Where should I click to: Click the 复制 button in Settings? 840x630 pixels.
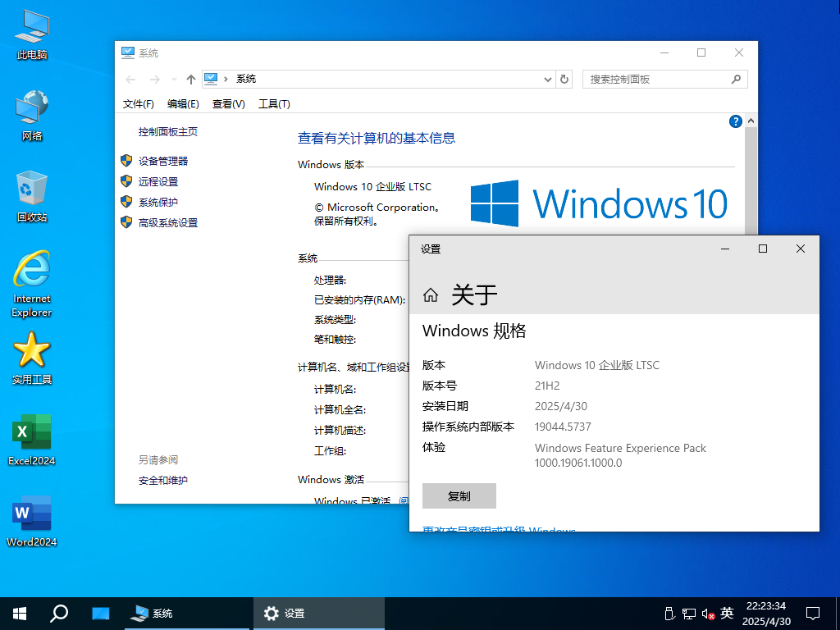pos(459,496)
